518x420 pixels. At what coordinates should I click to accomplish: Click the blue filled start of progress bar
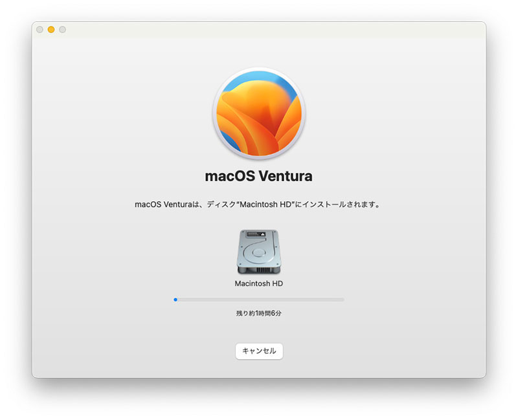click(175, 300)
